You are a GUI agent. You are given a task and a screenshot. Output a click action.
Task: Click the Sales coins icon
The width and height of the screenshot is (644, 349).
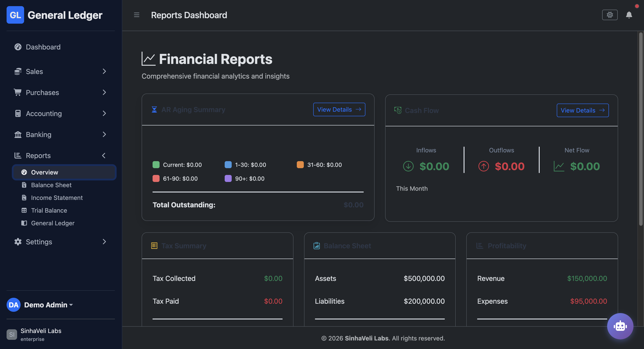(18, 71)
